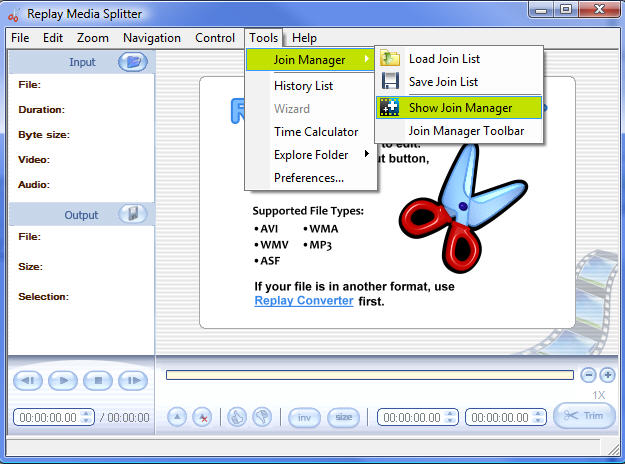Click Save Join List item
Viewport: 625px width, 464px height.
click(459, 82)
